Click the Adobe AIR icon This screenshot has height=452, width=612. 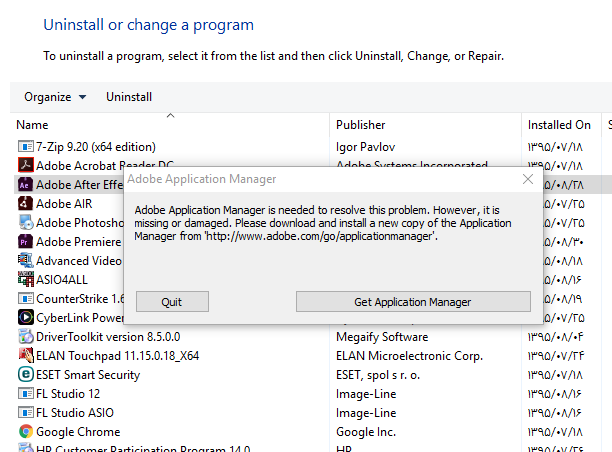(26, 203)
